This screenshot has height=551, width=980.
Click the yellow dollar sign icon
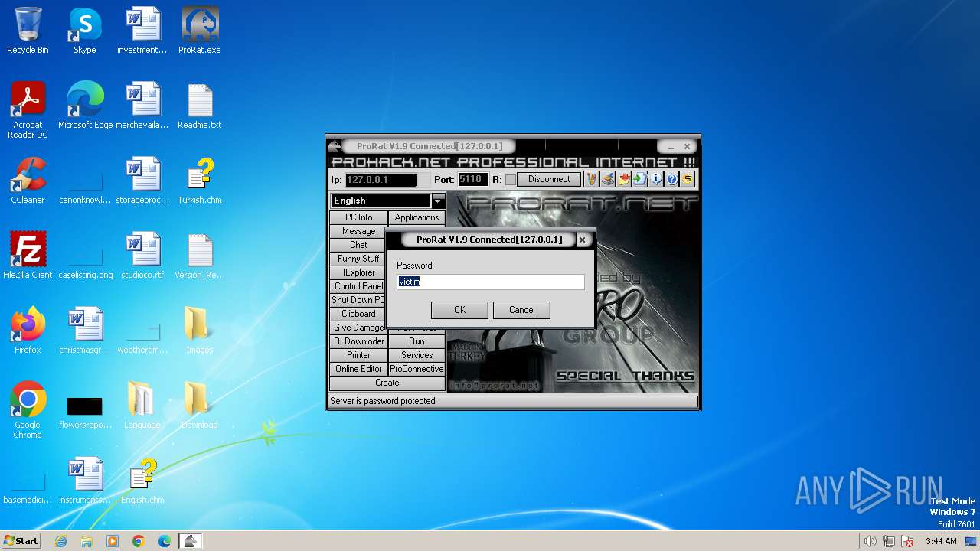[x=688, y=179]
